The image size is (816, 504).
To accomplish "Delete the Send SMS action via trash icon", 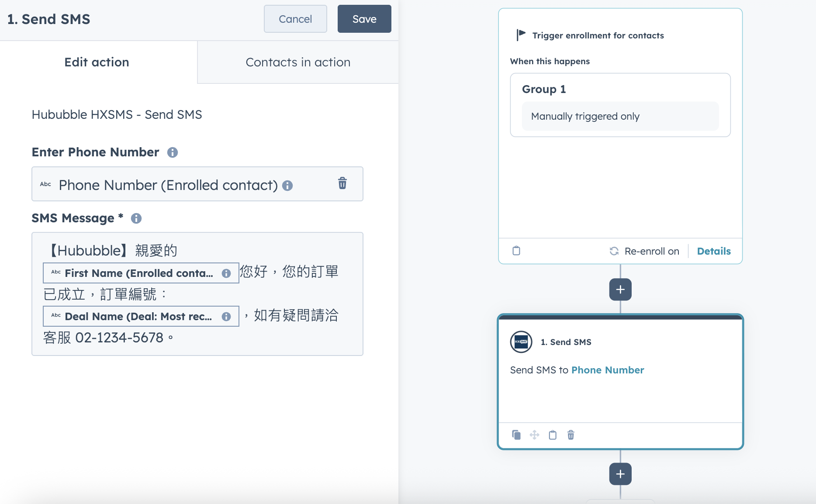I will (571, 435).
